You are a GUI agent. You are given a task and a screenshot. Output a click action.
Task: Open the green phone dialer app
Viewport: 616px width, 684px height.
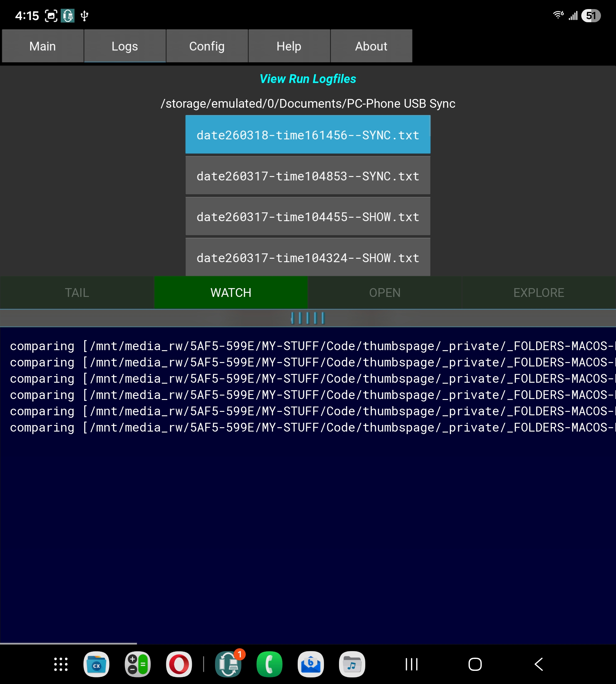coord(269,664)
